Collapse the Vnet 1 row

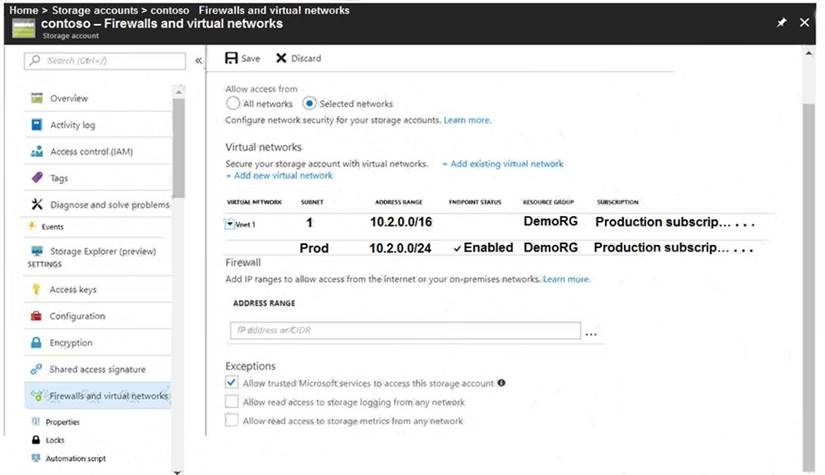click(x=230, y=224)
